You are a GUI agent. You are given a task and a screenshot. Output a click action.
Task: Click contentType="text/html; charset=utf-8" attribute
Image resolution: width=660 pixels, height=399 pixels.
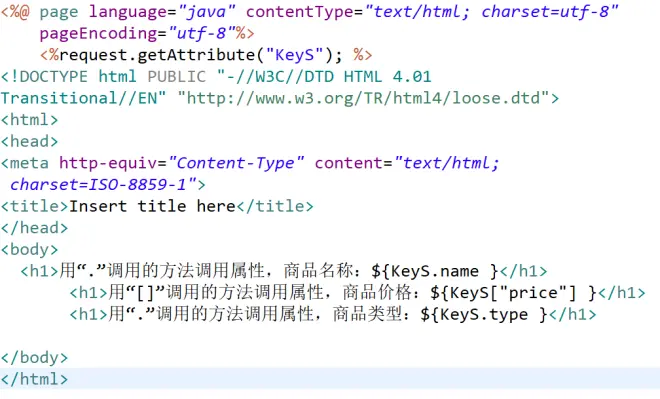[x=432, y=12]
